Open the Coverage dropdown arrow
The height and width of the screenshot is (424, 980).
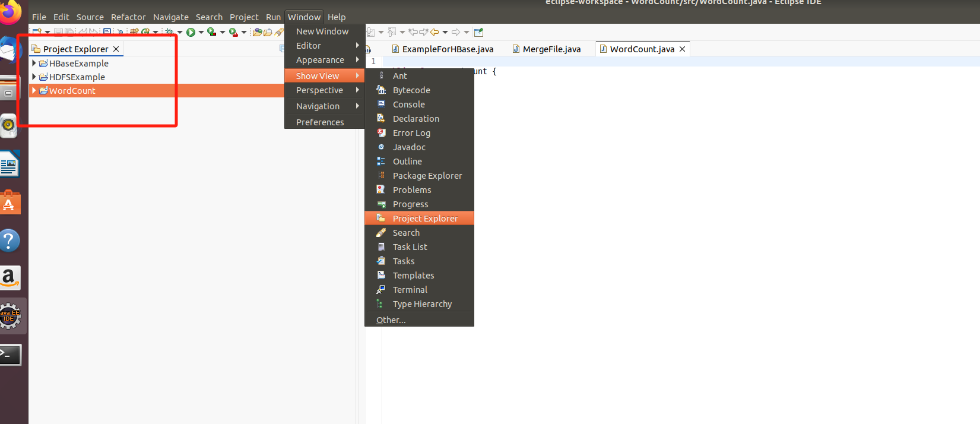[x=222, y=32]
